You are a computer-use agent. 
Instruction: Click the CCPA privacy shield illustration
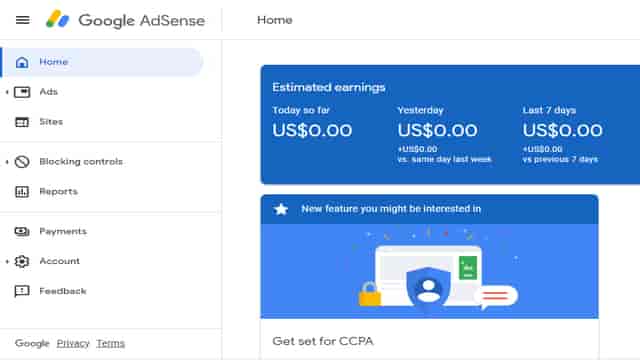coord(428,288)
